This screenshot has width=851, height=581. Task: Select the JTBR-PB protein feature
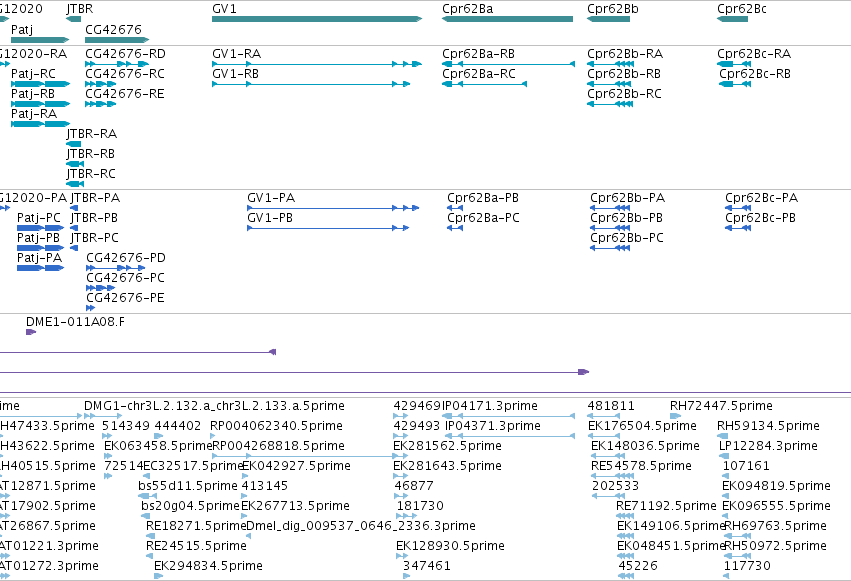click(74, 228)
